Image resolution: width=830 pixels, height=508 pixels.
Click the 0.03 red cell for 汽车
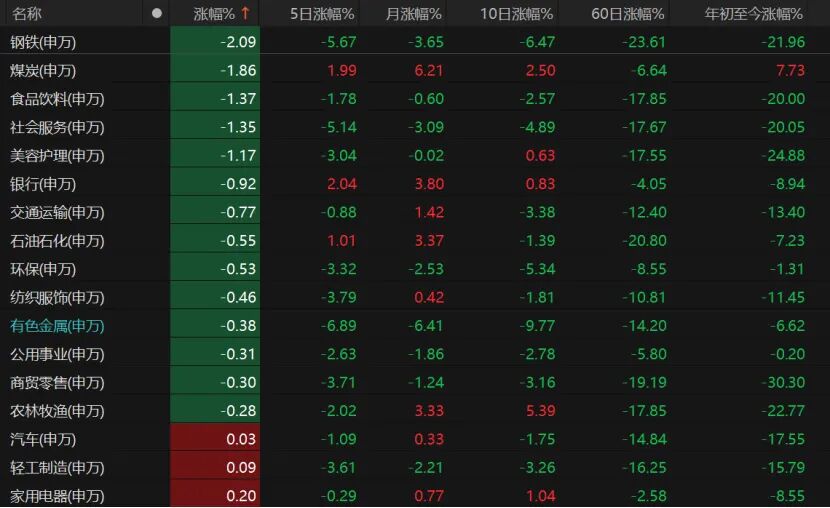click(x=215, y=439)
